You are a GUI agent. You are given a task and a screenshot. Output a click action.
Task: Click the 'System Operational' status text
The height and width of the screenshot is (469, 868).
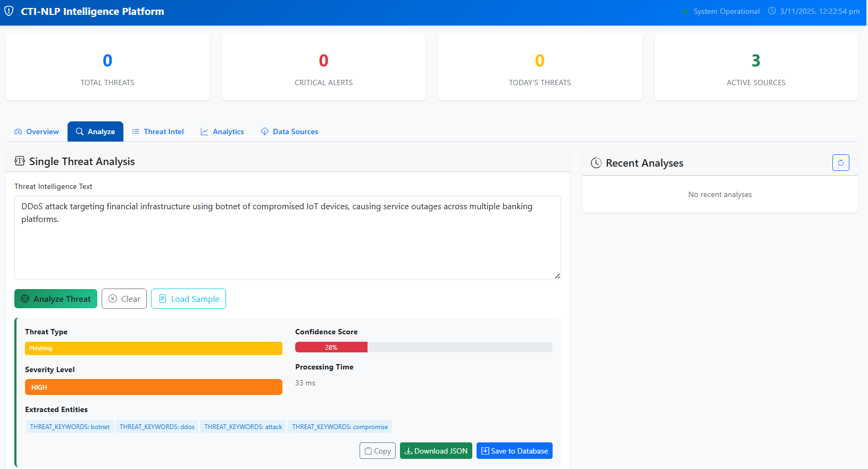pos(727,11)
